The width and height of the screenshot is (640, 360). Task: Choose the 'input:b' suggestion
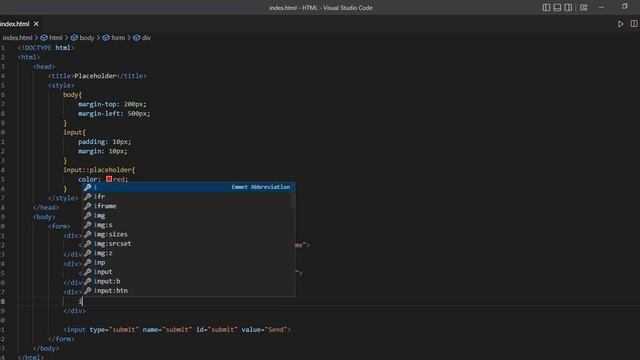[x=189, y=281]
